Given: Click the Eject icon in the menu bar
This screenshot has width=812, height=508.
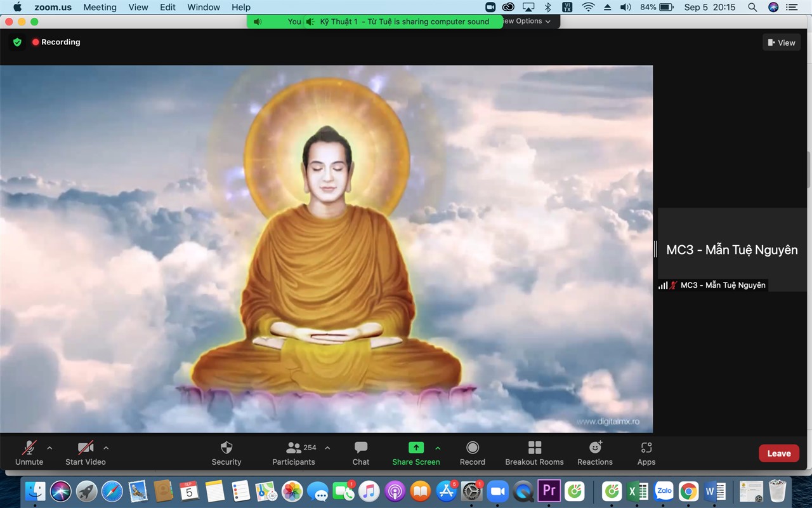Looking at the screenshot, I should 607,7.
